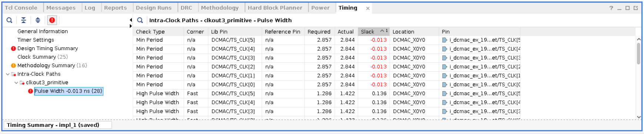The image size is (644, 134).
Task: Open help via the question mark icon
Action: (x=611, y=8)
